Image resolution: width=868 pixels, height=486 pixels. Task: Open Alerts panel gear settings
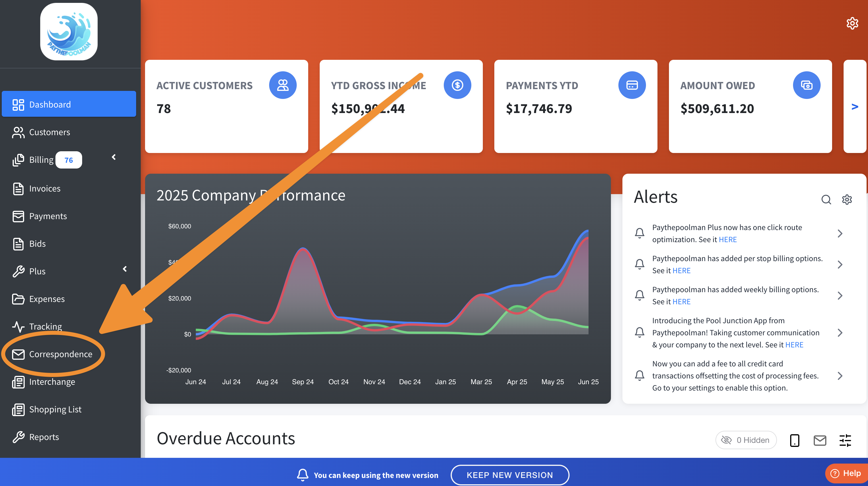click(x=846, y=199)
